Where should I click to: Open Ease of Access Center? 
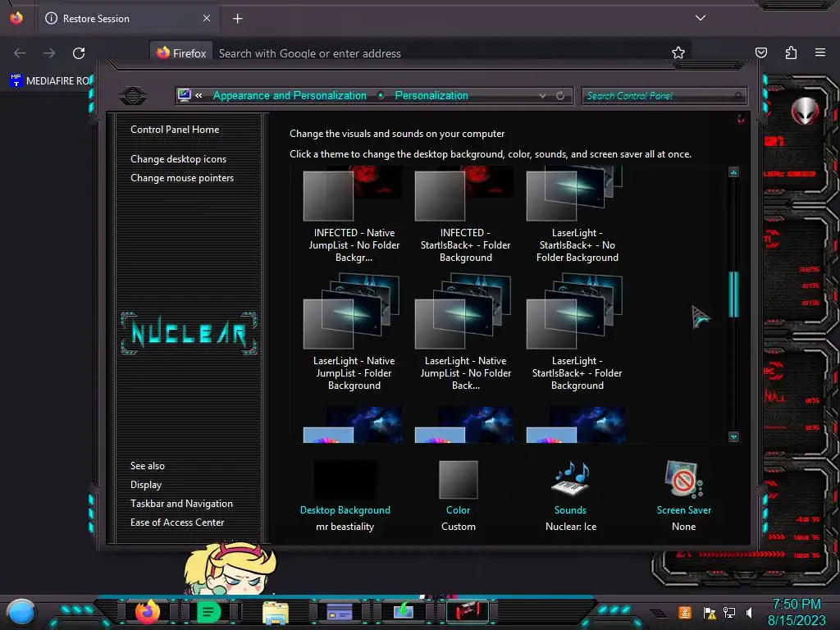pyautogui.click(x=177, y=523)
